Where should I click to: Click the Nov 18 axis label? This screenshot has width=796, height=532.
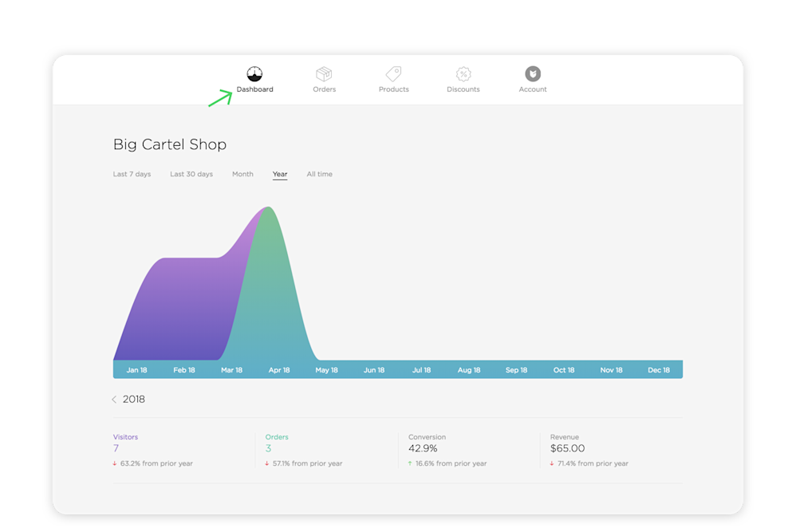(x=611, y=370)
